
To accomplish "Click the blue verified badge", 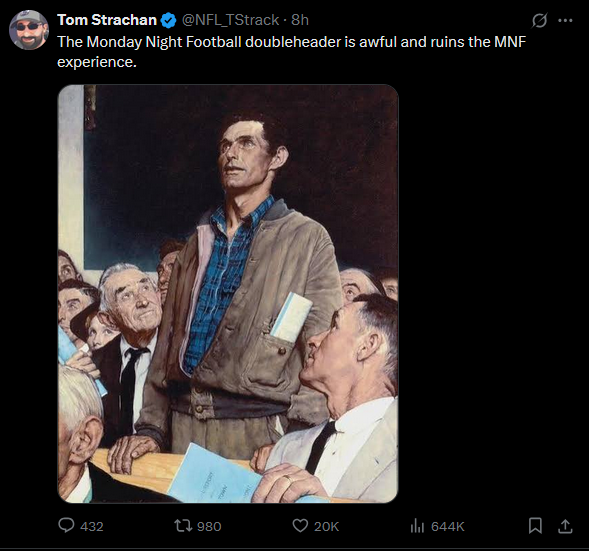I will point(168,20).
